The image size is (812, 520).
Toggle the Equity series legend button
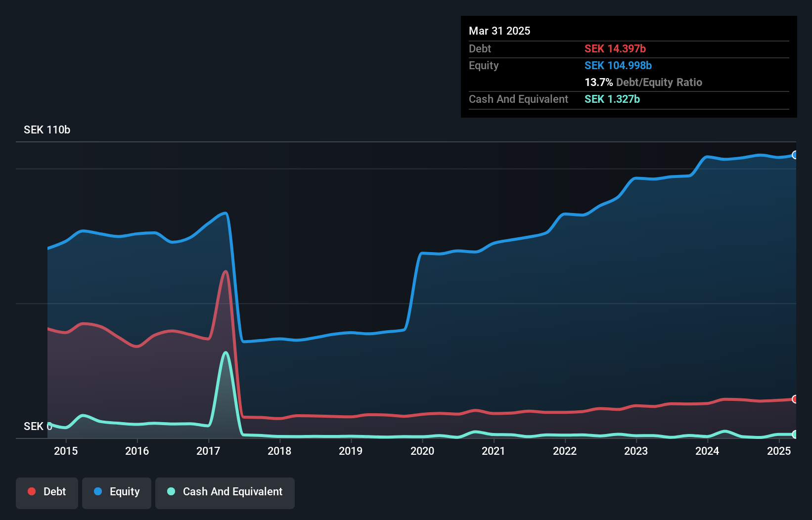tap(117, 493)
